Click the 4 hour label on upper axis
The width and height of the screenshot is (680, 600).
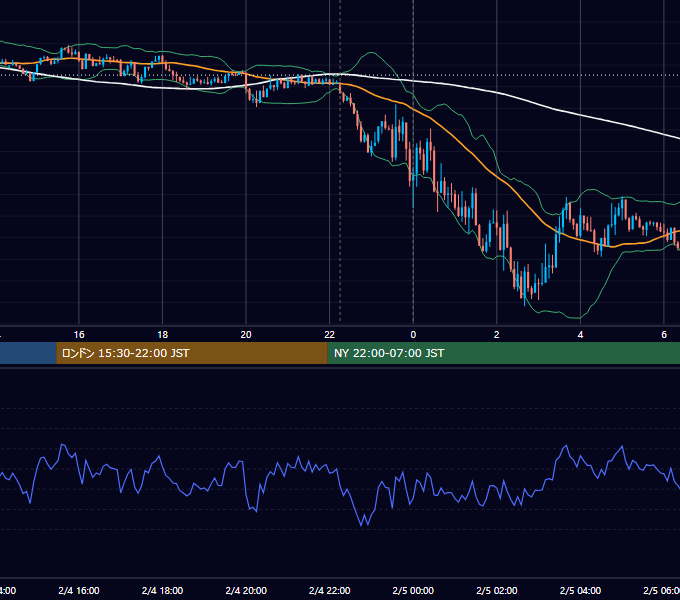580,335
